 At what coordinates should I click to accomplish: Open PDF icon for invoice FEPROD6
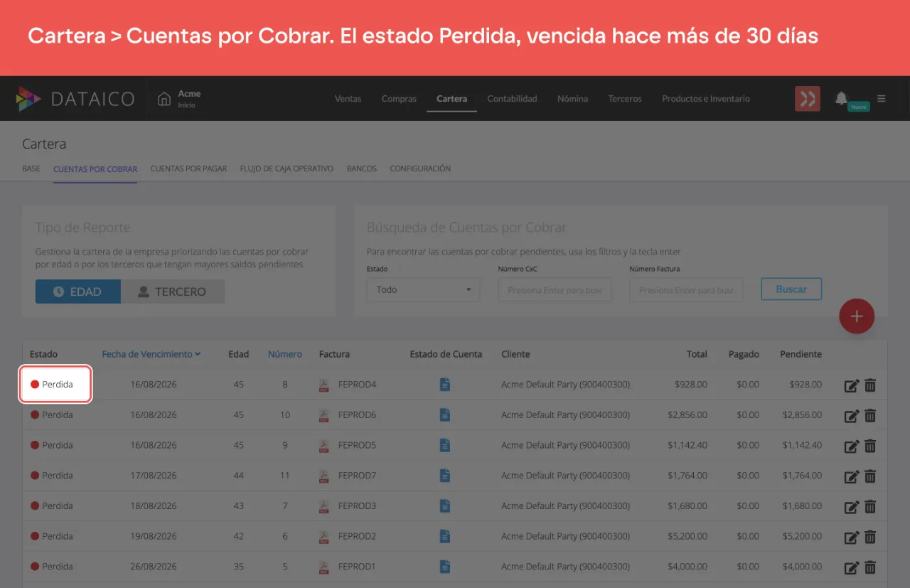(324, 415)
